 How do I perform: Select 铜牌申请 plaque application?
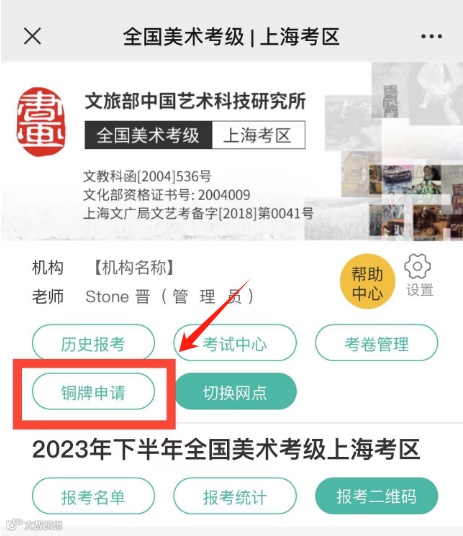pyautogui.click(x=93, y=391)
